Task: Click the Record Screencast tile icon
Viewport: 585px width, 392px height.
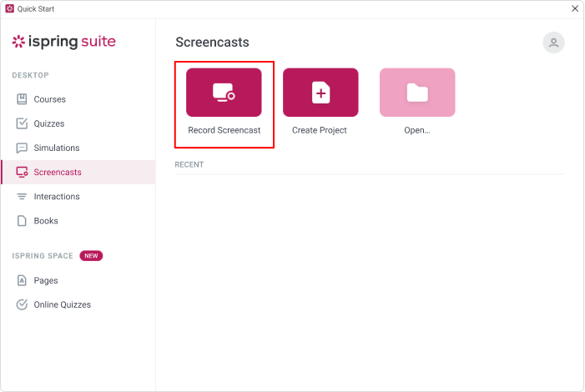Action: [x=224, y=92]
